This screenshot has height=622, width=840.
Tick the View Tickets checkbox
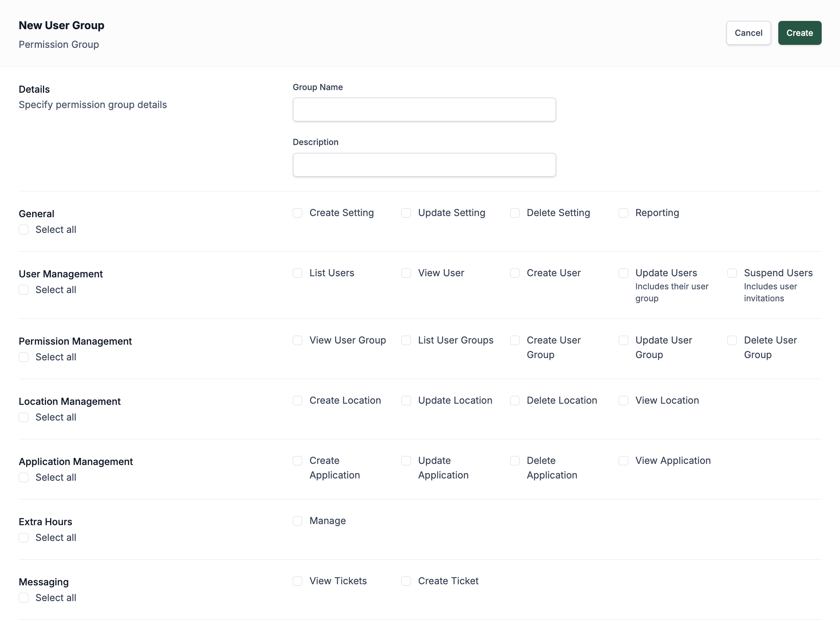[x=298, y=581]
